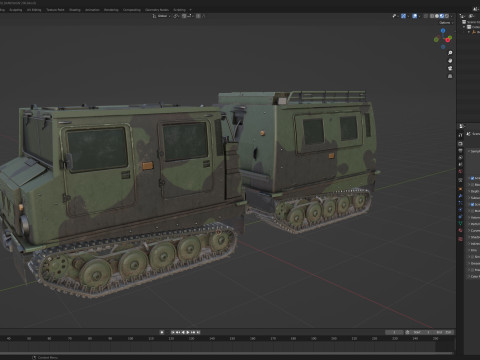Open the Particles properties tab
480x360 pixels.
(460, 203)
